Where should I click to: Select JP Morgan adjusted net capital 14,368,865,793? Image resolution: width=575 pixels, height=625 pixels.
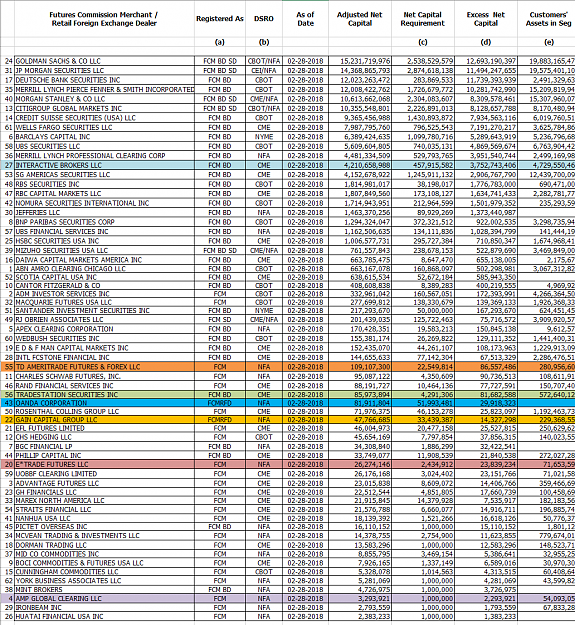(360, 71)
